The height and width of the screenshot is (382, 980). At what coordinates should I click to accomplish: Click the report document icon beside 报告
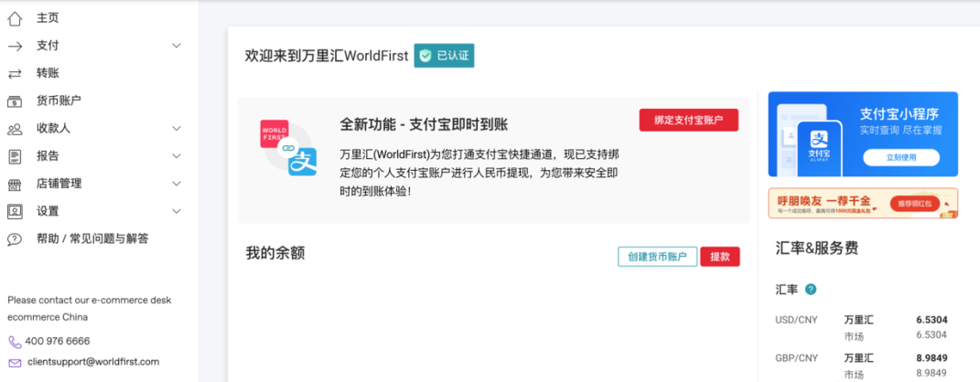pyautogui.click(x=15, y=156)
